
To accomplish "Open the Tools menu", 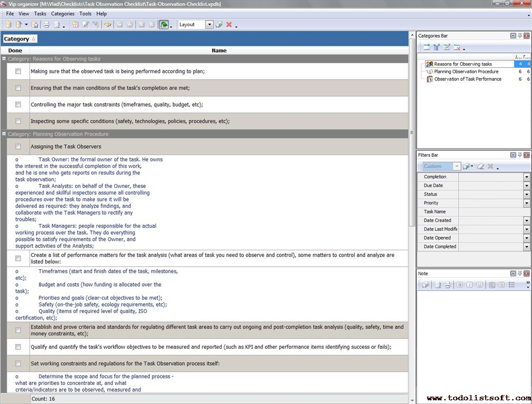I will coord(85,14).
